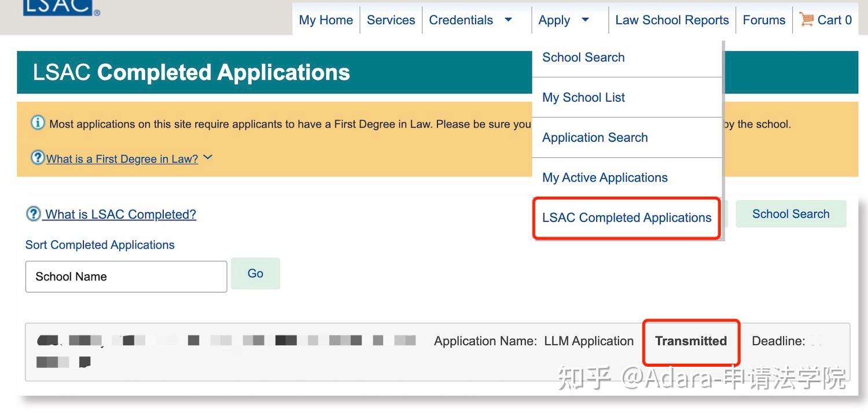Click the Application Name: LLM Application text
The image size is (868, 413).
534,341
